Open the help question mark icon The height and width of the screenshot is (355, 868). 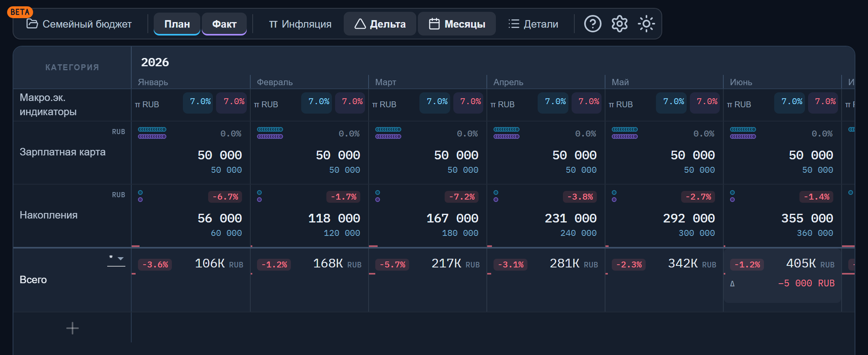point(592,24)
